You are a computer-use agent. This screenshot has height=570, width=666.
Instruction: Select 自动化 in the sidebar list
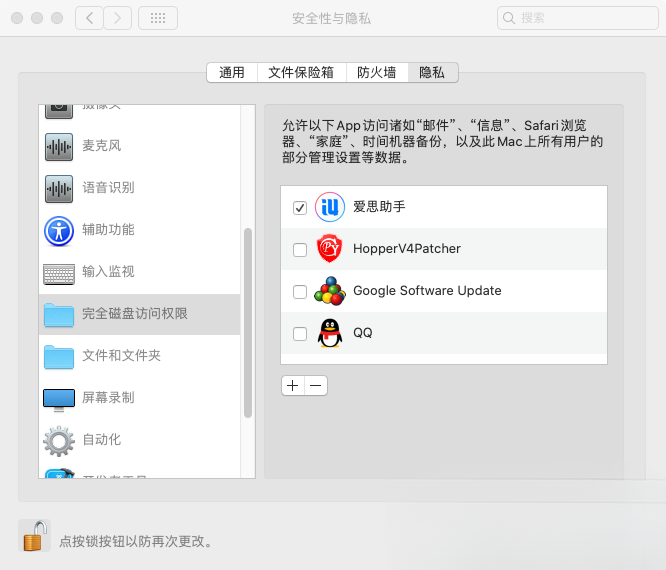pos(139,440)
